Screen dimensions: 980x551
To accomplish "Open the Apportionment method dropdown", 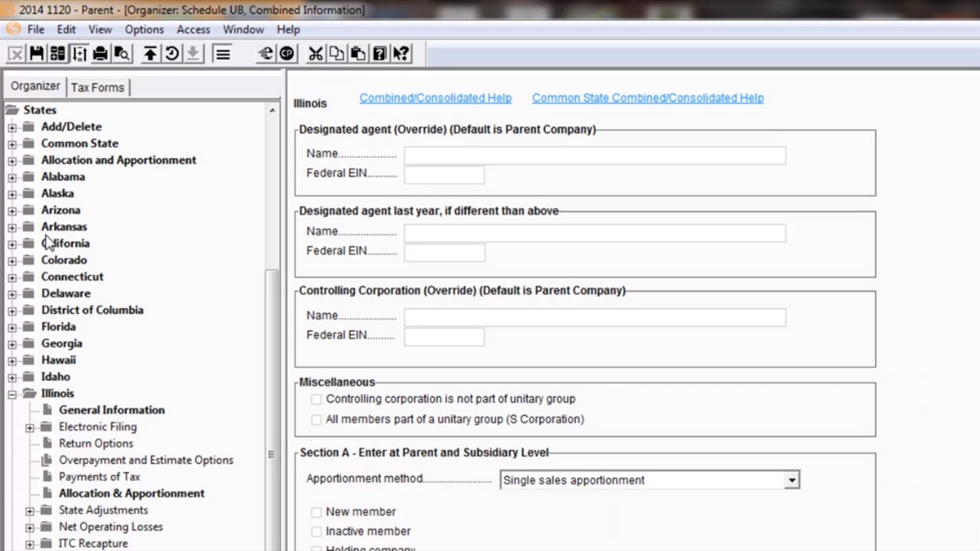I will pyautogui.click(x=791, y=480).
